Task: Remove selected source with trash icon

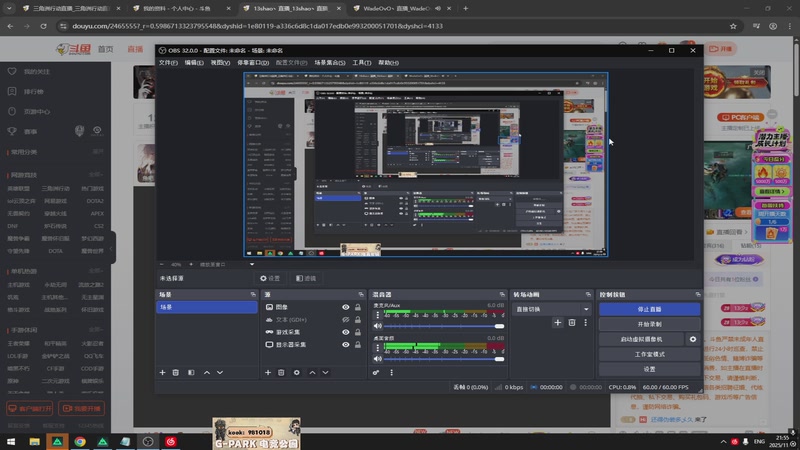Action: click(282, 372)
